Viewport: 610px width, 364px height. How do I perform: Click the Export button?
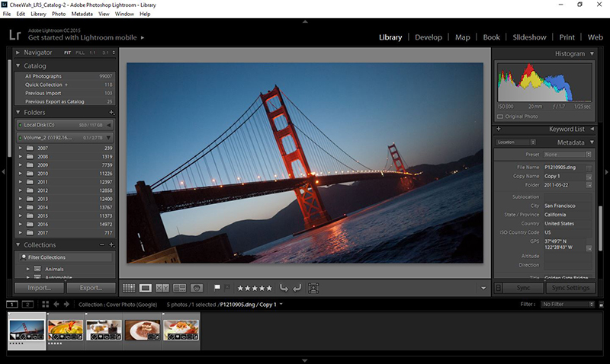tap(91, 288)
